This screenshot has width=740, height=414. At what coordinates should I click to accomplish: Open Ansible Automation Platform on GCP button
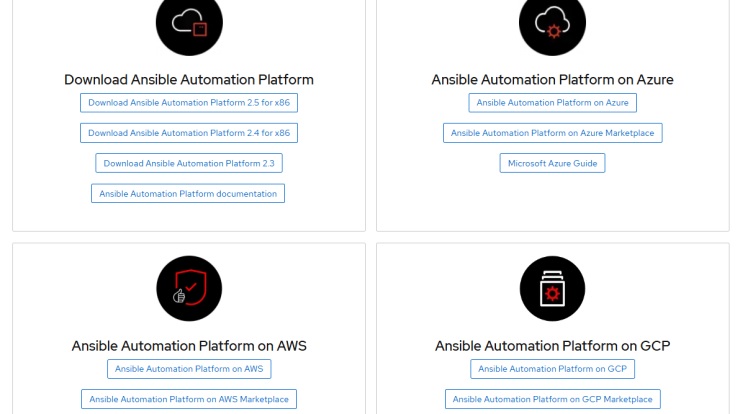point(552,369)
